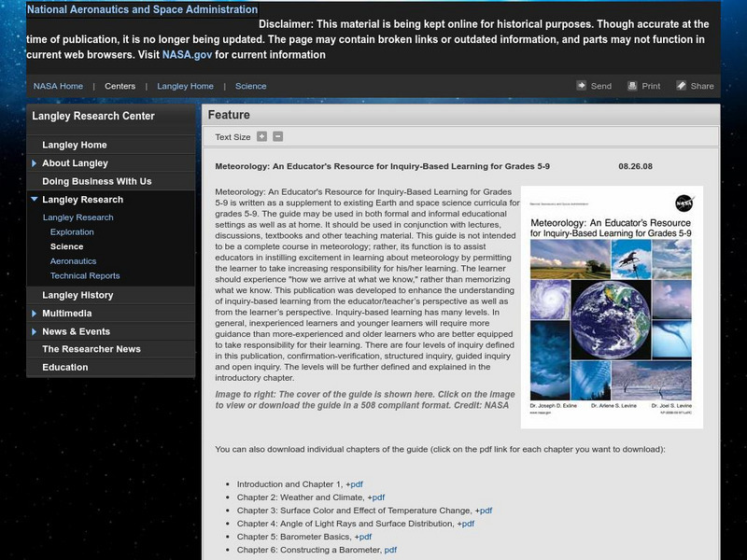Open Langley Home in the sidebar
The image size is (747, 560).
75,145
